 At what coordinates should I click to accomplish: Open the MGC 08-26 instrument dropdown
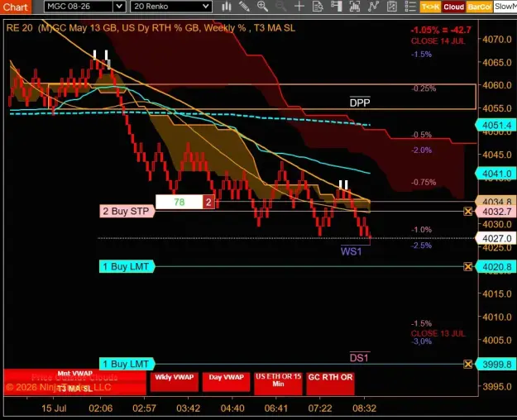coord(79,7)
